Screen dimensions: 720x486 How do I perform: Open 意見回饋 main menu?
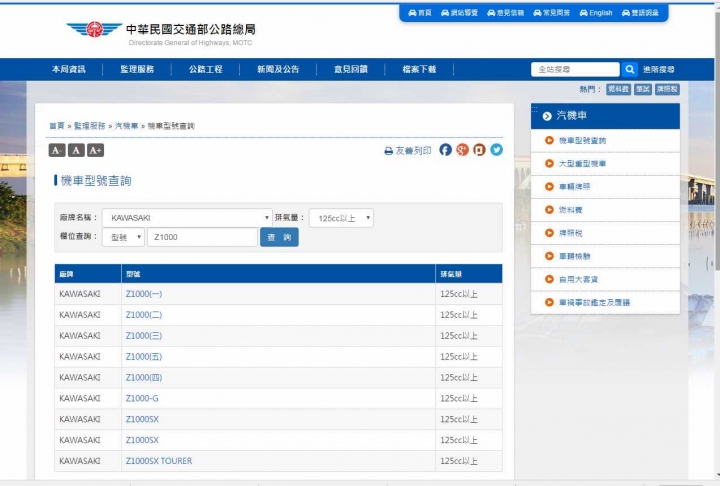tap(351, 69)
